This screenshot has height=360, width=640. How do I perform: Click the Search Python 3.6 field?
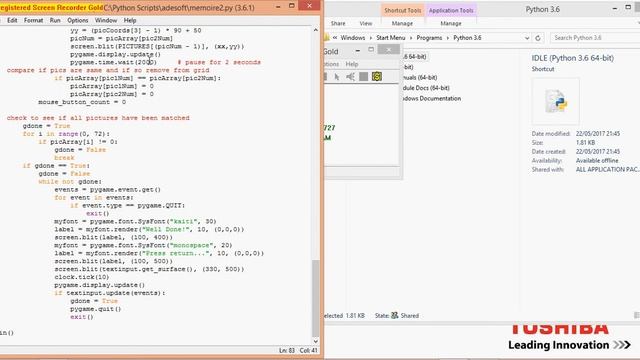pyautogui.click(x=594, y=38)
